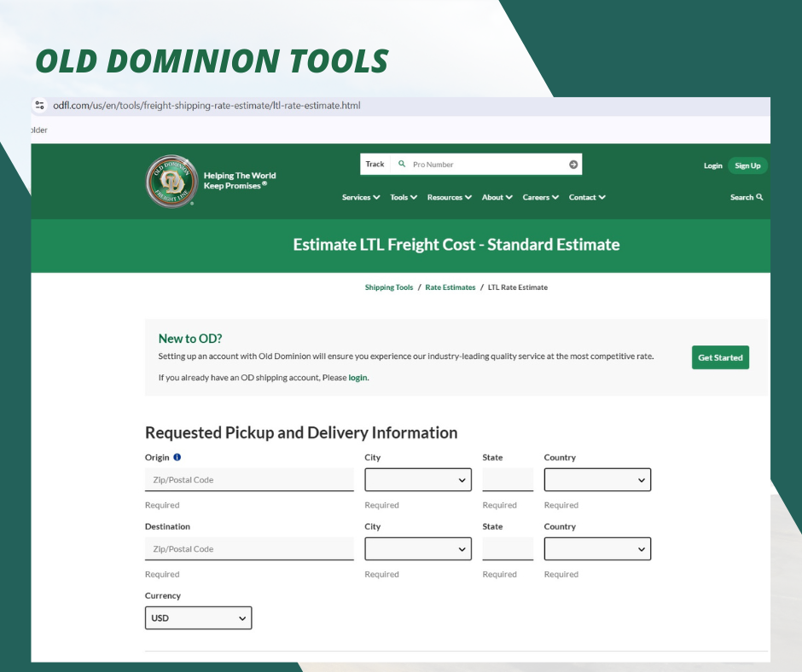The width and height of the screenshot is (802, 672).
Task: Click the Get Started button
Action: pyautogui.click(x=720, y=357)
